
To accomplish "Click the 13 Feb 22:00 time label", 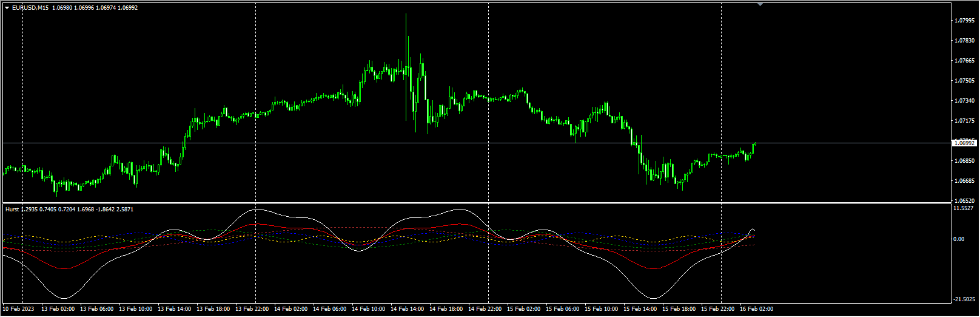I will 252,309.
